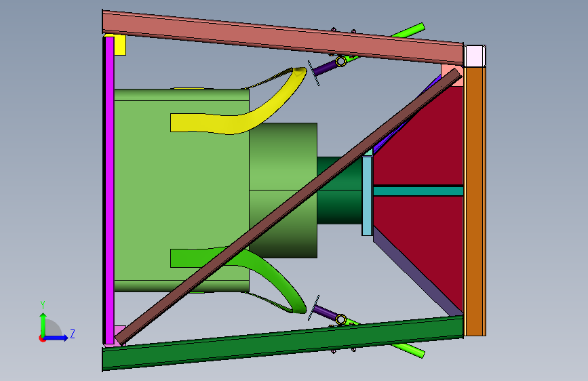Viewport: 588px width, 381px height.
Task: Pick the yellow corner block near top beam
Action: pyautogui.click(x=119, y=45)
